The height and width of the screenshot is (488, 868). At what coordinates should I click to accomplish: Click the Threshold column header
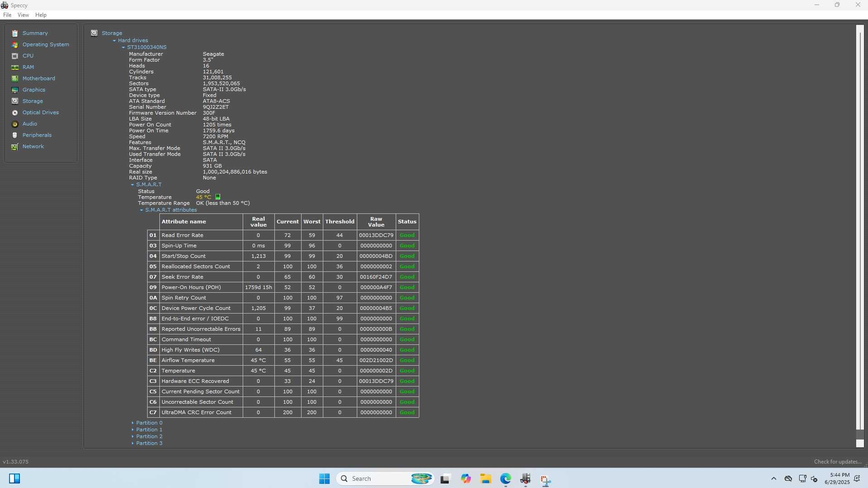tap(340, 222)
